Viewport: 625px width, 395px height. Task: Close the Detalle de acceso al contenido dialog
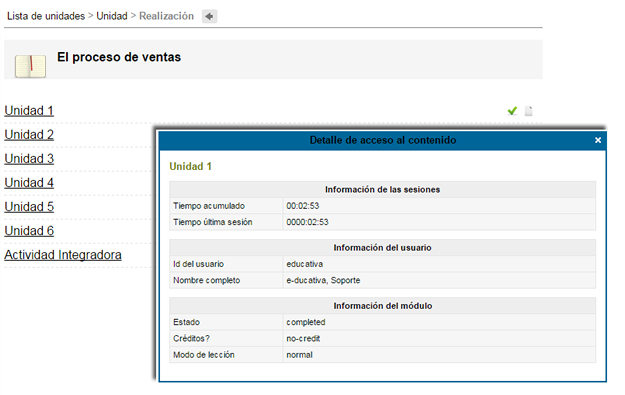click(597, 140)
